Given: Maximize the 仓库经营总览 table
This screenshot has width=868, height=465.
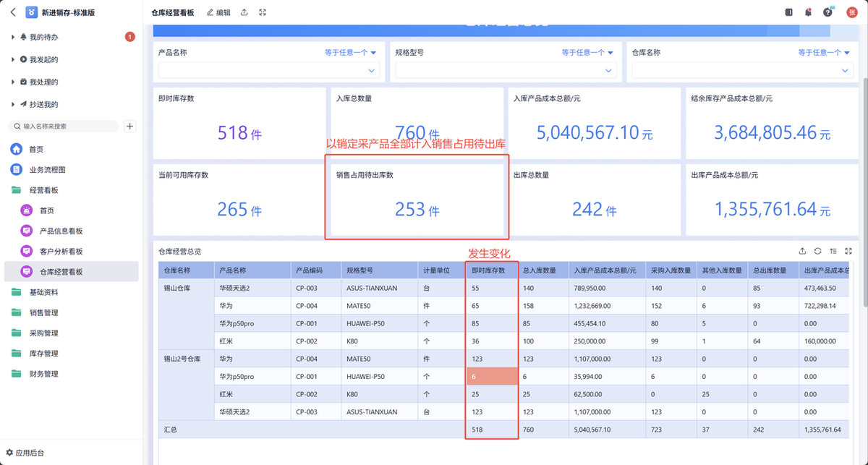Looking at the screenshot, I should tap(848, 251).
